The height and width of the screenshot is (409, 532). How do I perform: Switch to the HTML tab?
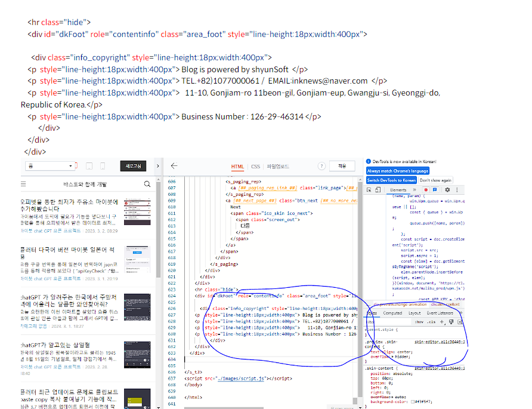point(237,167)
